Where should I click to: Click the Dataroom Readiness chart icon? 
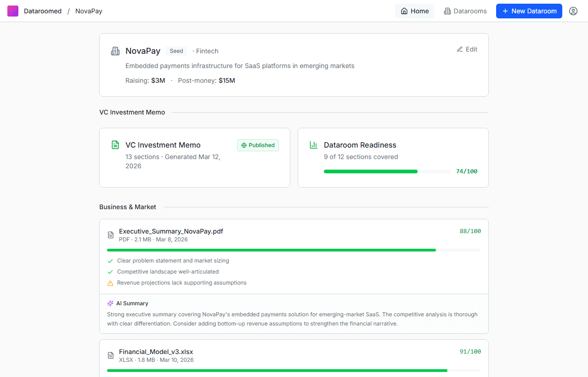point(314,144)
